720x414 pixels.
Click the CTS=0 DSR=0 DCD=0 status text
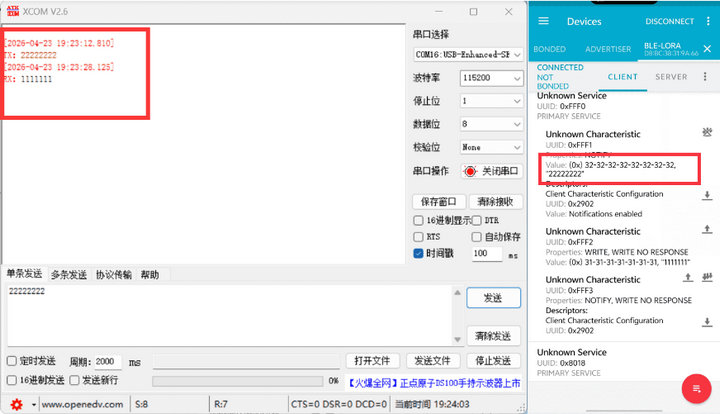coord(339,404)
